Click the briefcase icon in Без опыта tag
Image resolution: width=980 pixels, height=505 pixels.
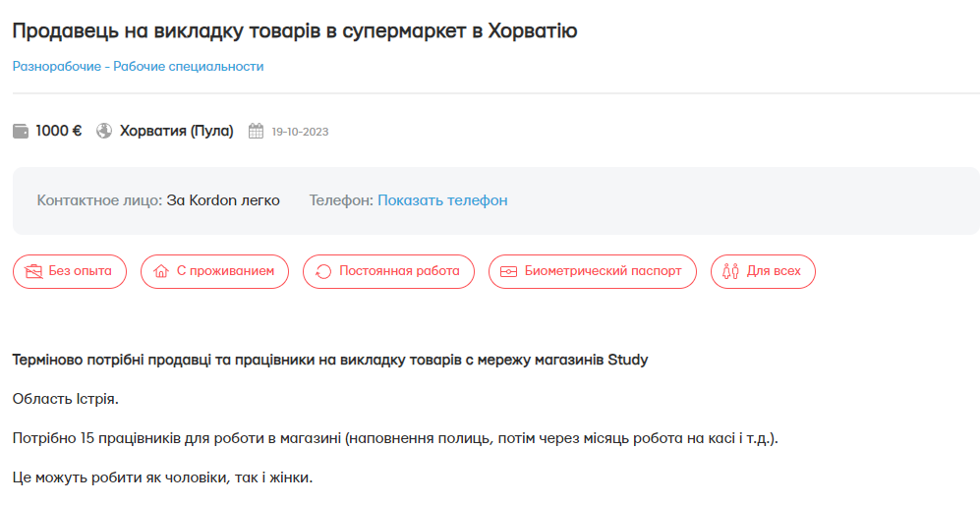[x=33, y=271]
